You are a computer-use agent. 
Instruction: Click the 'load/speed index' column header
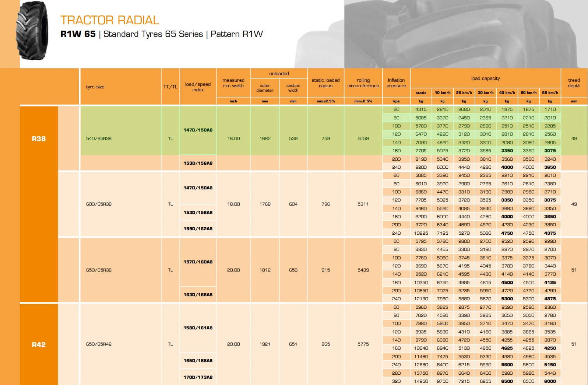pyautogui.click(x=198, y=87)
